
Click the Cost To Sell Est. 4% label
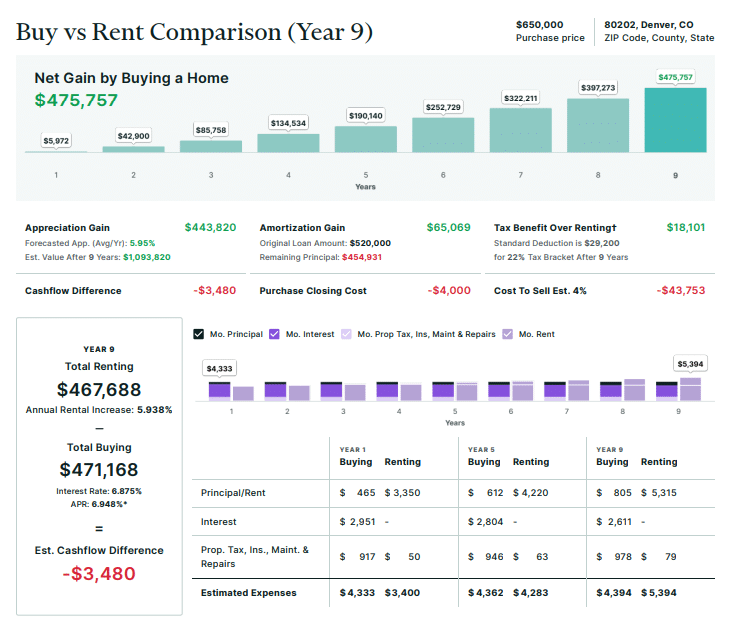[540, 291]
